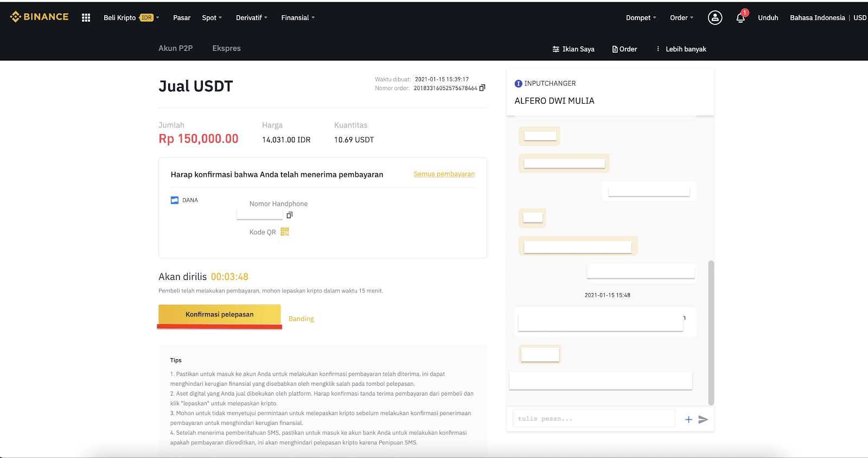Screen dimensions: 868x458
Task: Open the notifications bell icon
Action: [741, 18]
